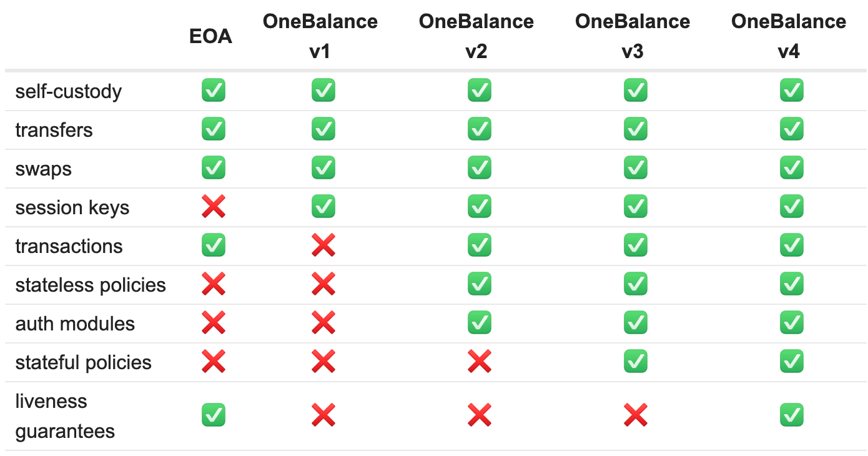Click OneBalance v3 liveness guarantees red X

click(636, 415)
